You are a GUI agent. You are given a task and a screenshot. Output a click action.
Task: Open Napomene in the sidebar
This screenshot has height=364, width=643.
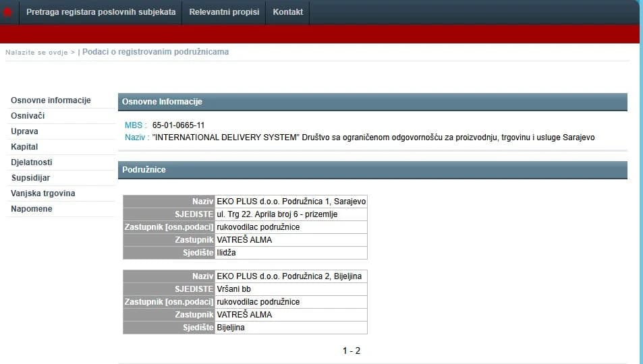click(x=32, y=209)
